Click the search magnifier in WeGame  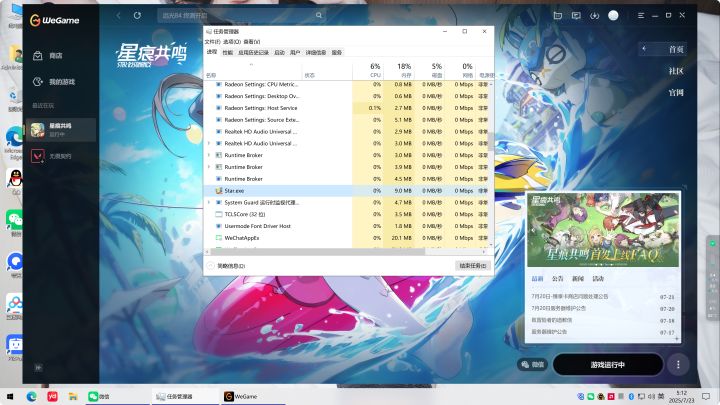coord(319,16)
